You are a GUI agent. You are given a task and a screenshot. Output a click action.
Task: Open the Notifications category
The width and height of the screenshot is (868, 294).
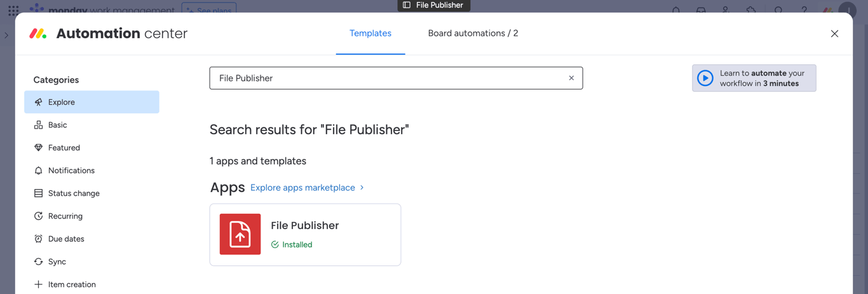pos(71,171)
